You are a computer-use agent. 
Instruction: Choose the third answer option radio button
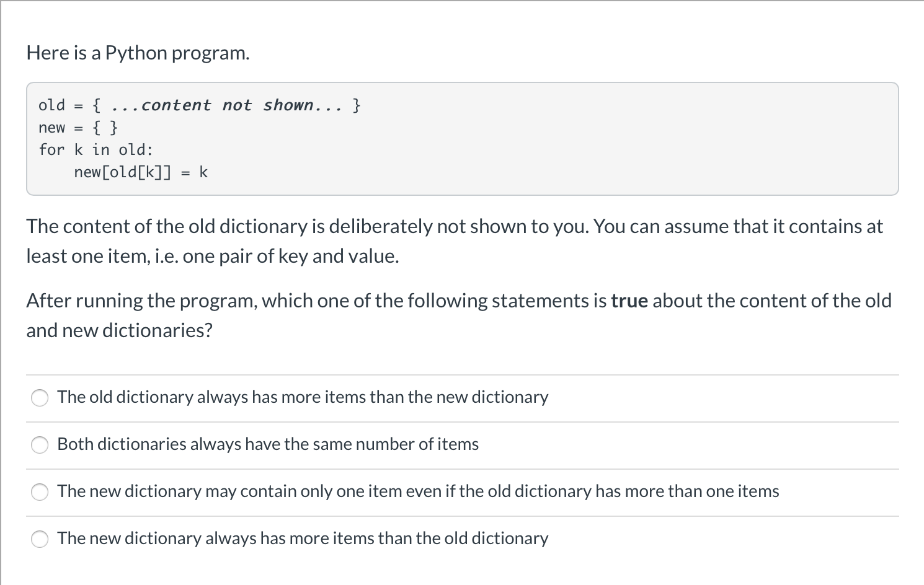[39, 492]
